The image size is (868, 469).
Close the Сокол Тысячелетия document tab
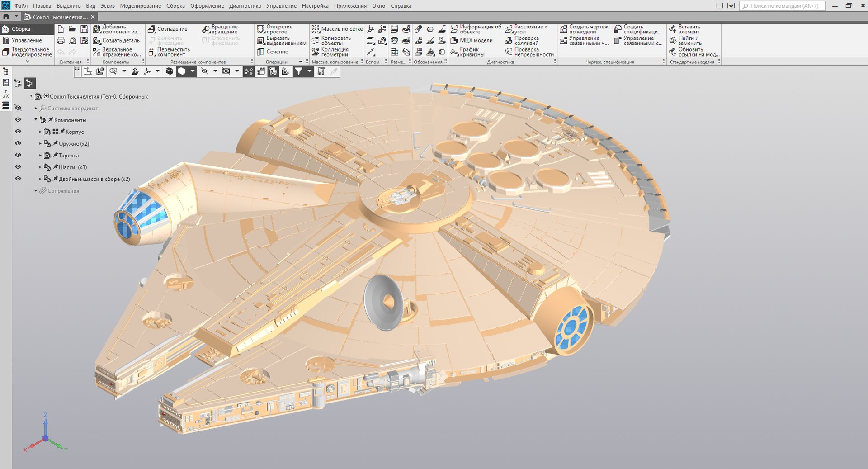(x=93, y=17)
